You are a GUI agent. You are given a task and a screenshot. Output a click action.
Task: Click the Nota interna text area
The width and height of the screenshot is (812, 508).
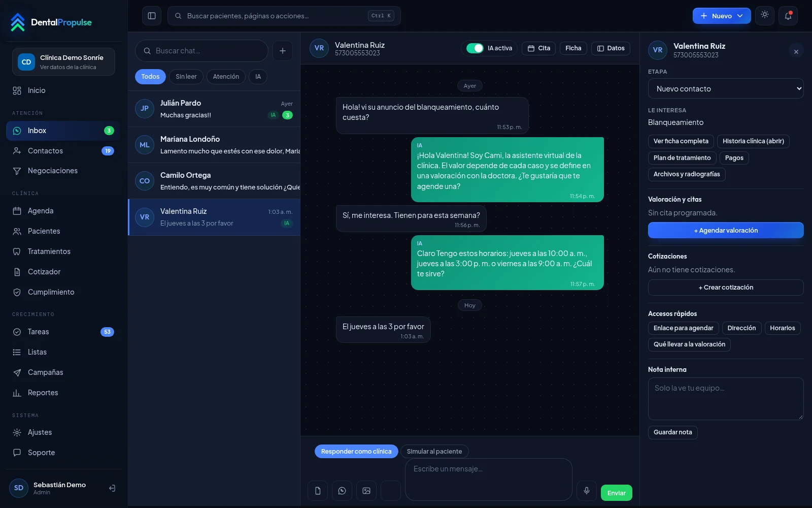[726, 399]
